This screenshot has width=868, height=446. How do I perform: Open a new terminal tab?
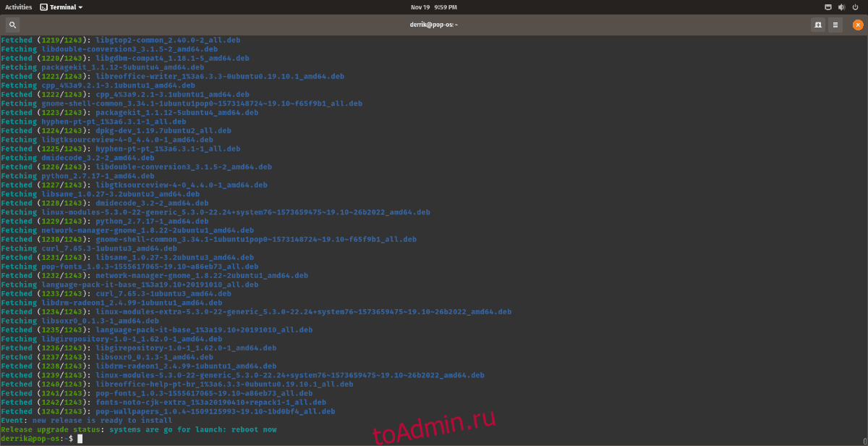pos(818,25)
